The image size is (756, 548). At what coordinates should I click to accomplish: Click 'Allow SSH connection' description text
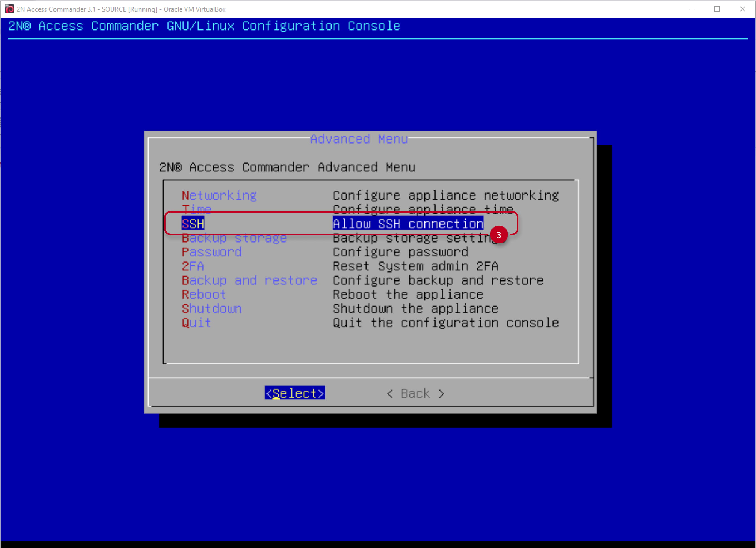pyautogui.click(x=408, y=223)
